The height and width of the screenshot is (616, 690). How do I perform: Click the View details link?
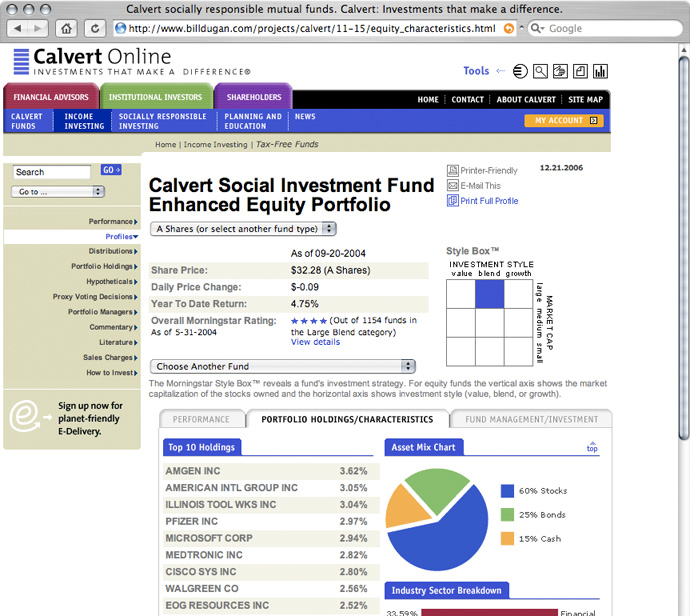tap(315, 342)
